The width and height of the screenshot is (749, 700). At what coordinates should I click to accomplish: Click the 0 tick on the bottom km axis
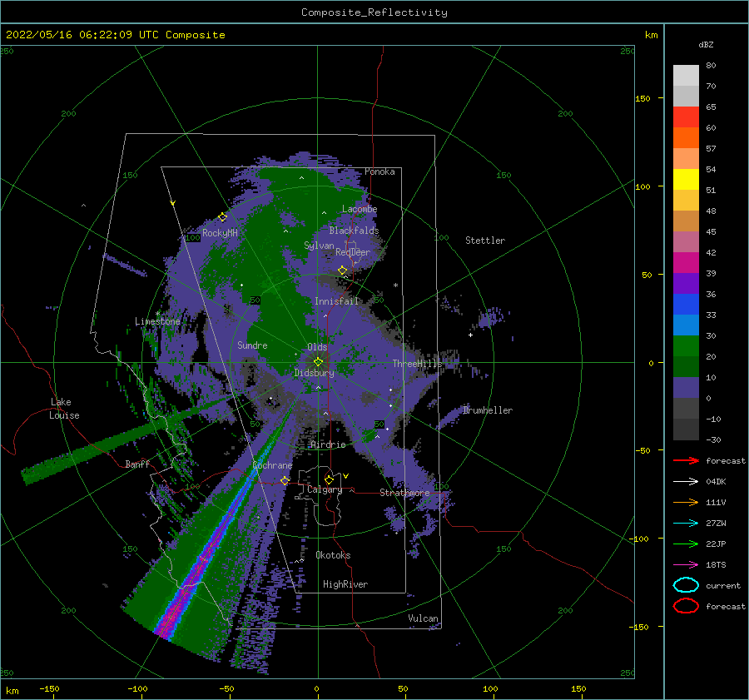[316, 688]
